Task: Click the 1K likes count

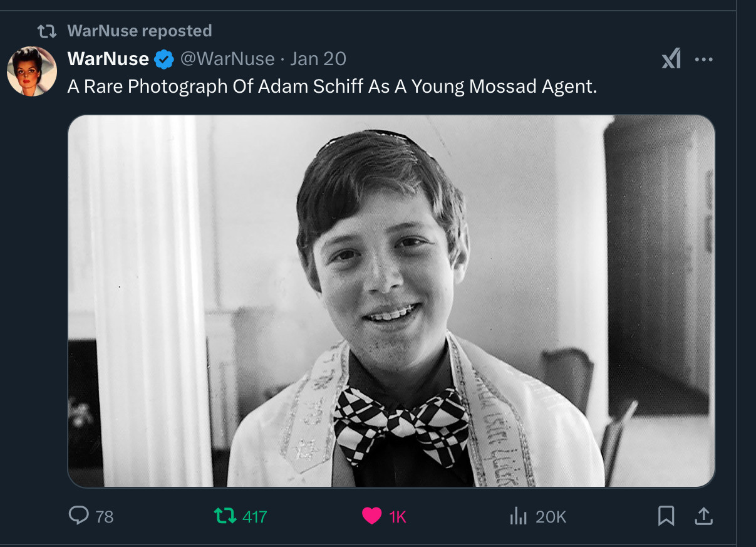Action: (398, 516)
